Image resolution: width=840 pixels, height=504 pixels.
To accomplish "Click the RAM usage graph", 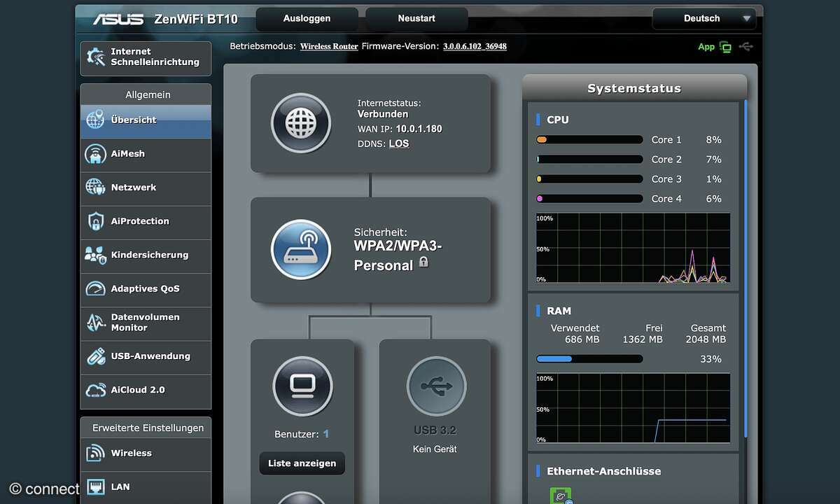I will click(x=633, y=408).
